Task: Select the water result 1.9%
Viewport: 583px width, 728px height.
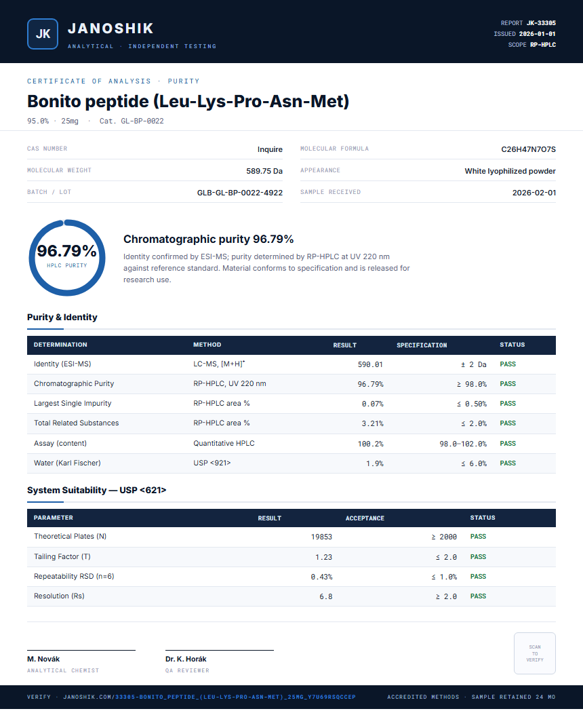Action: (374, 463)
